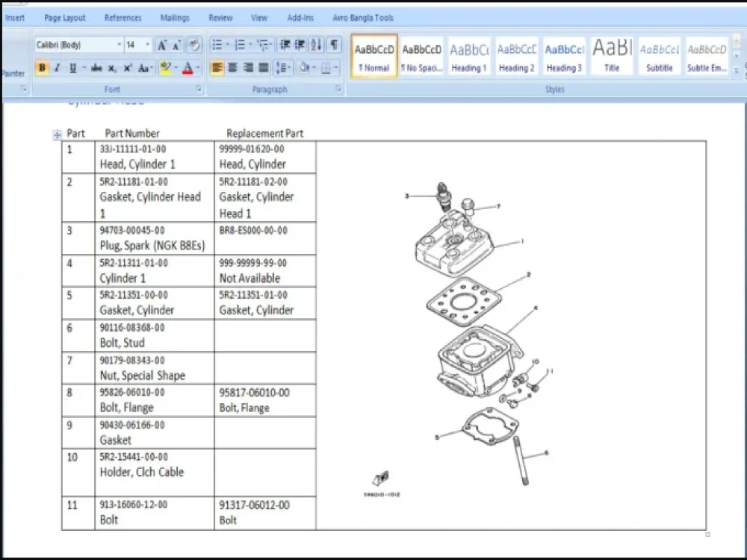
Task: Toggle Bold formatting
Action: (x=42, y=68)
